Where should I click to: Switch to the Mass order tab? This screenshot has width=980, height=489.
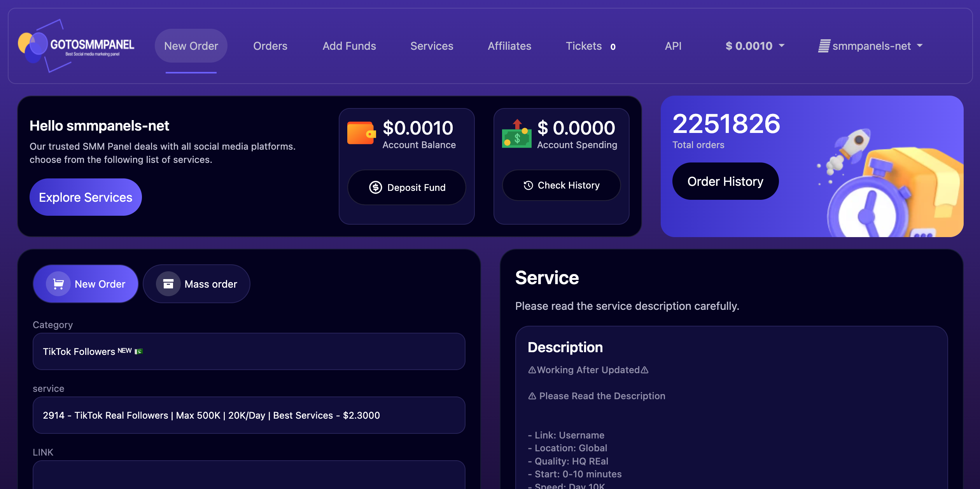197,284
